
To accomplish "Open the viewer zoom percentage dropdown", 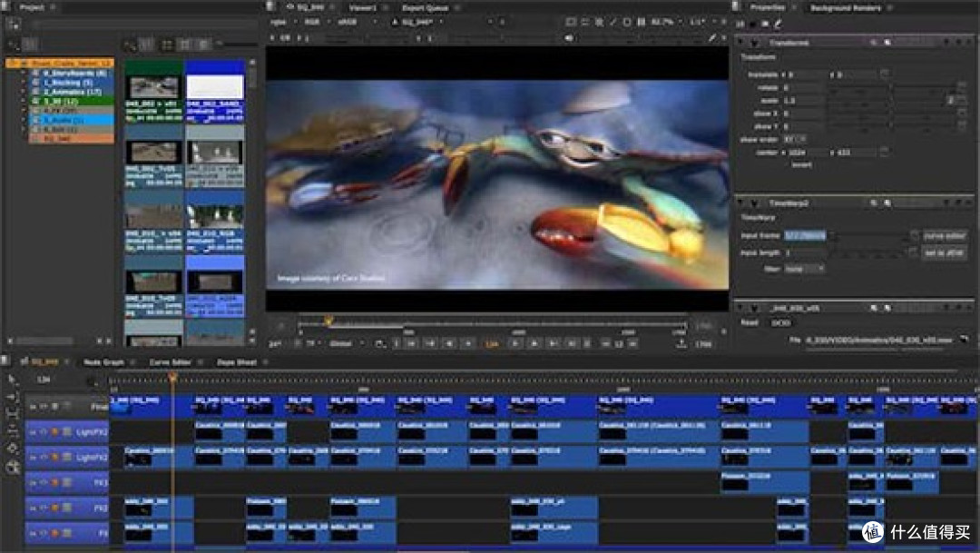I will click(x=666, y=22).
